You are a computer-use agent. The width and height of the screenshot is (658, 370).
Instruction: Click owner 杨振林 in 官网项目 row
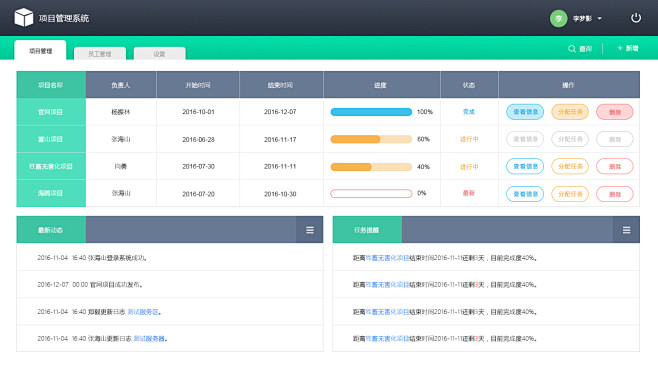tap(120, 112)
